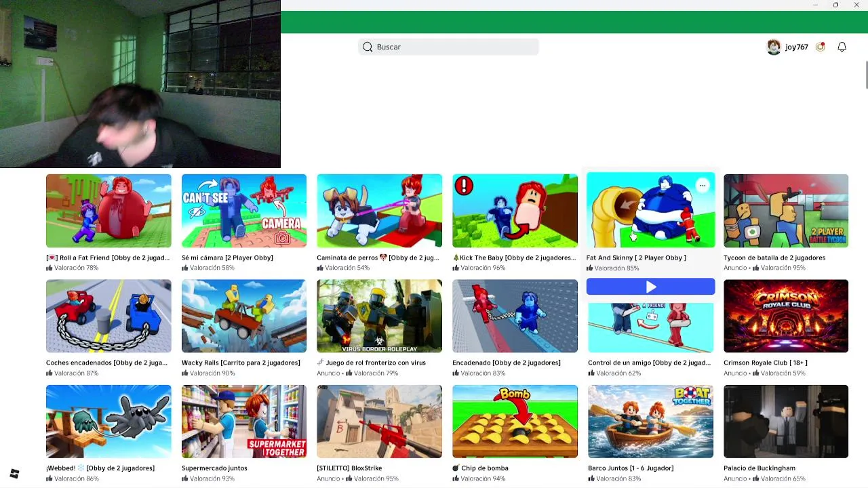This screenshot has height=488, width=868.
Task: Open Control de un amigo thumbnail
Action: click(x=650, y=327)
